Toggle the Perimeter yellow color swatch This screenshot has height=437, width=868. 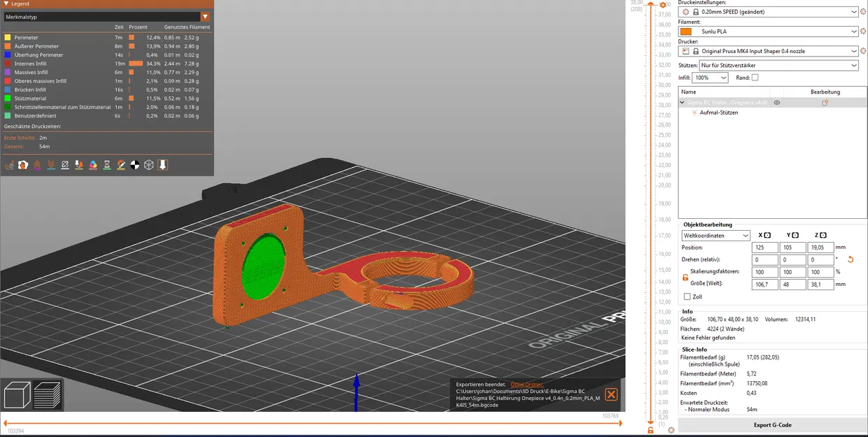[x=8, y=37]
